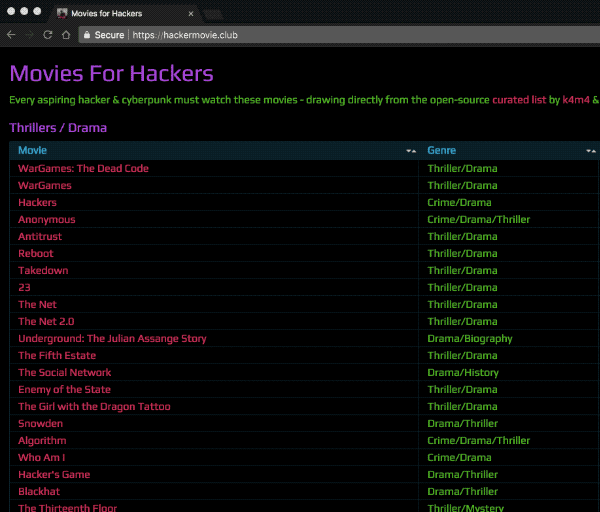The image size is (600, 512).
Task: Open Underground: The Julian Assange Story
Action: click(112, 339)
